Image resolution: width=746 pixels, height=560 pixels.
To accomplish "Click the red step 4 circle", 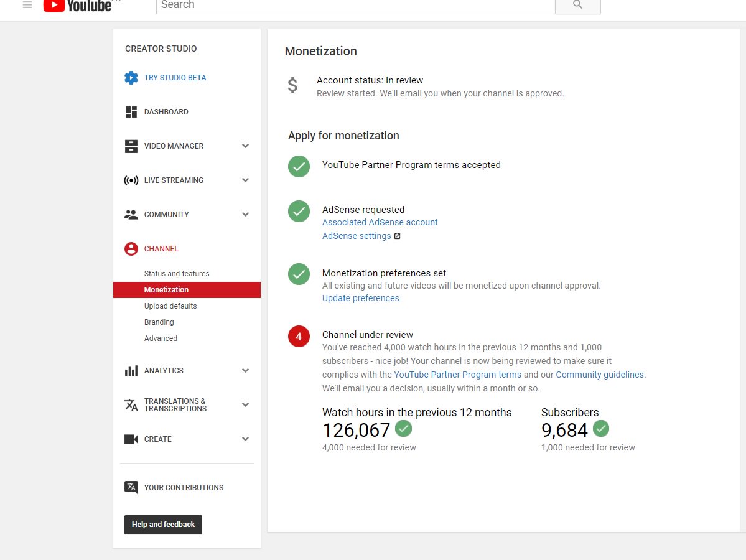I will [299, 337].
